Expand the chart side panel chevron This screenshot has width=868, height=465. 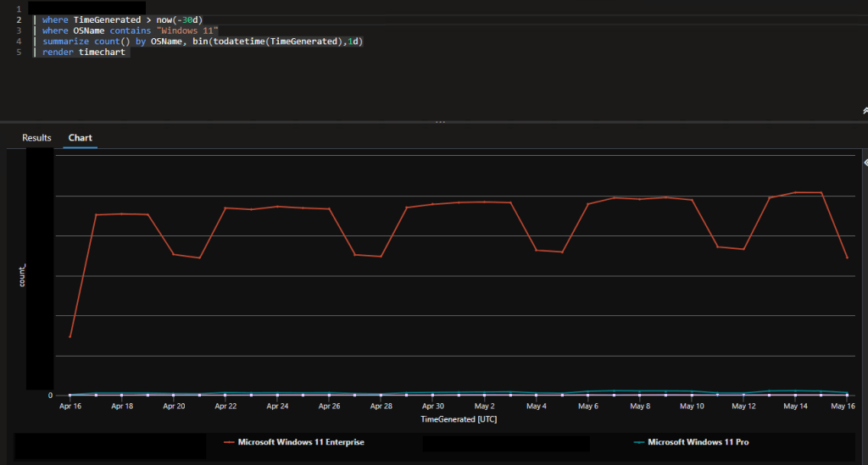865,162
